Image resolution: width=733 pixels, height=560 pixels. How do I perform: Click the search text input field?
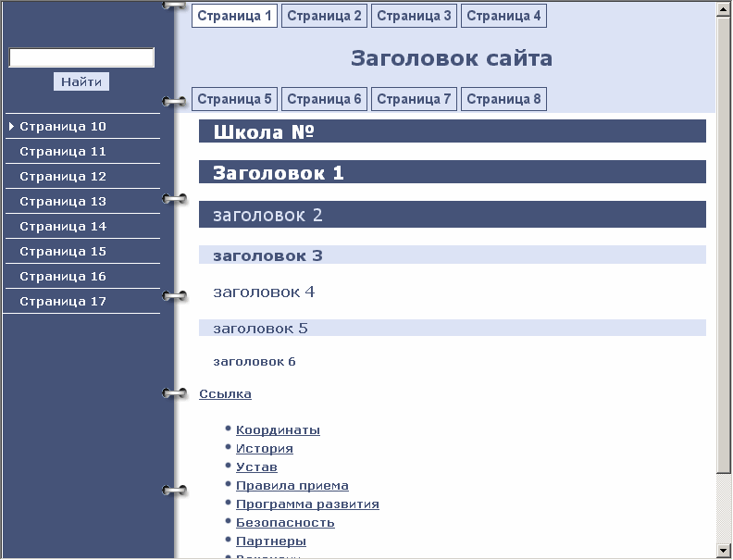coord(81,58)
